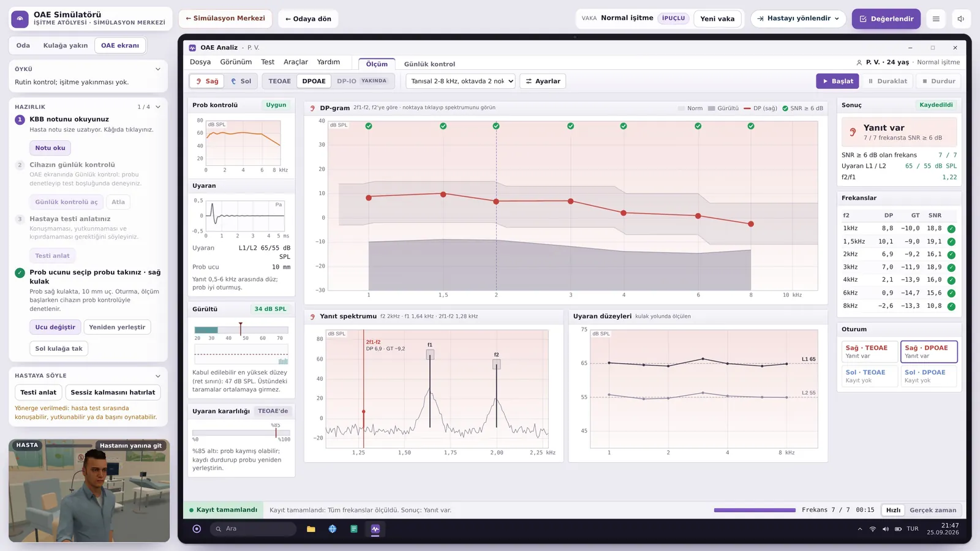Click the OAE Analiz taskbar icon
980x551 pixels.
point(375,529)
